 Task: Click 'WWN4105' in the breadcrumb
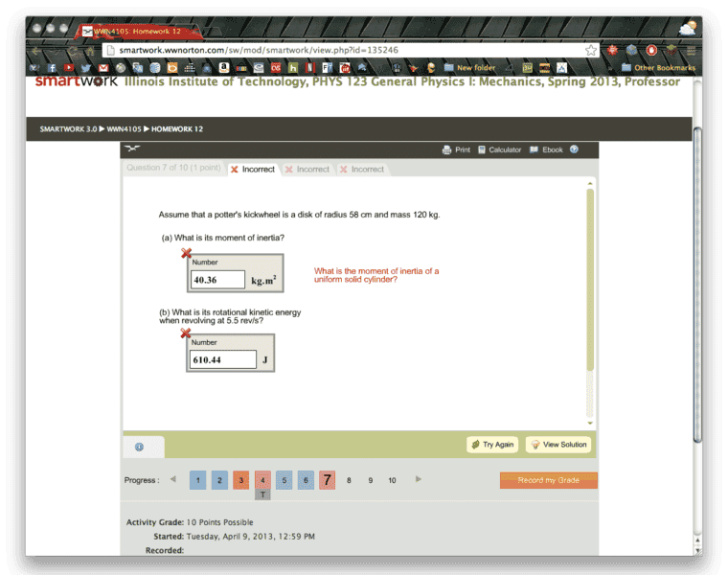click(124, 129)
